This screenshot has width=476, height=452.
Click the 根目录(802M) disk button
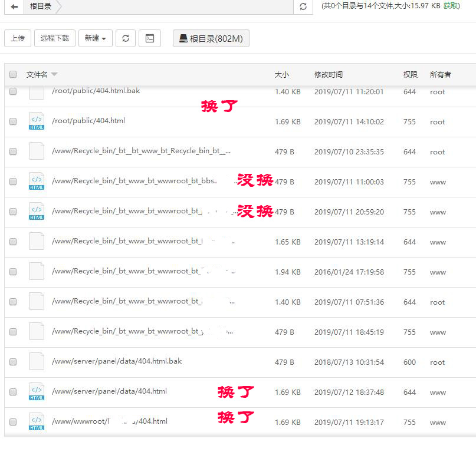[211, 39]
